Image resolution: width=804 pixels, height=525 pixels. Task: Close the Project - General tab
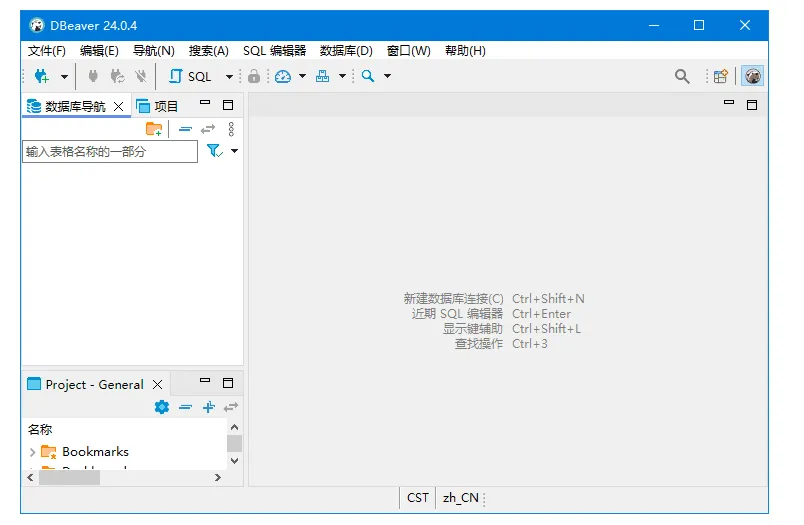[158, 385]
